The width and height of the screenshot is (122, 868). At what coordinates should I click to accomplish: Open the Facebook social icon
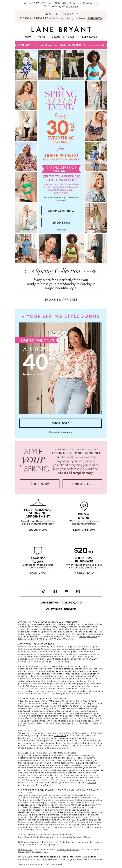tap(55, 591)
